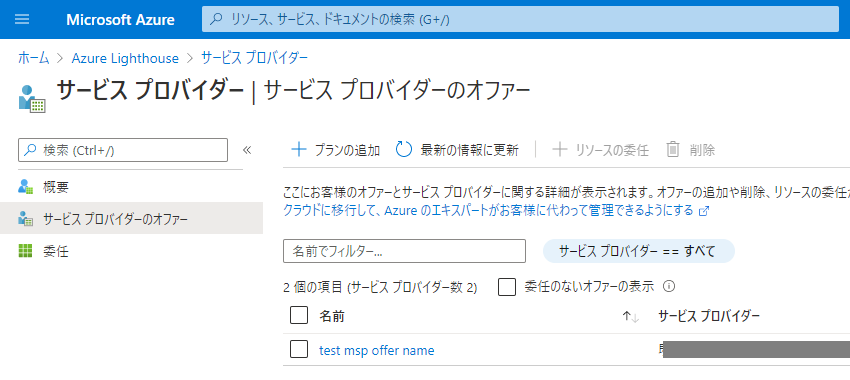This screenshot has width=850, height=380.
Task: Open the hamburger portal menu
Action: [x=22, y=20]
